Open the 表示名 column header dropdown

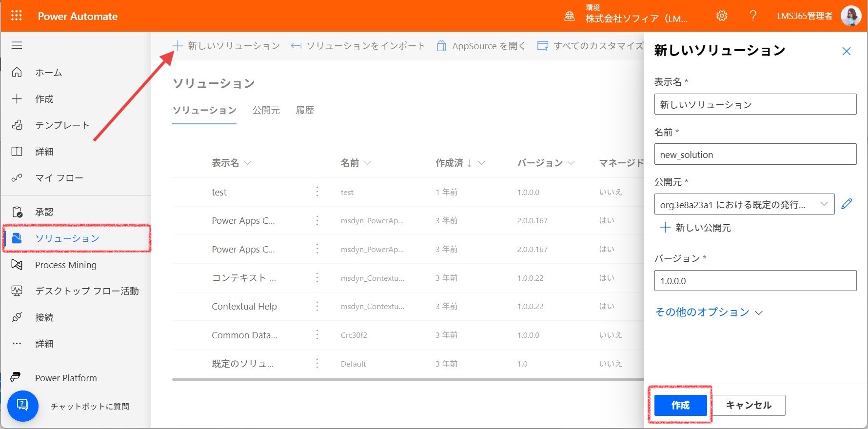[231, 163]
